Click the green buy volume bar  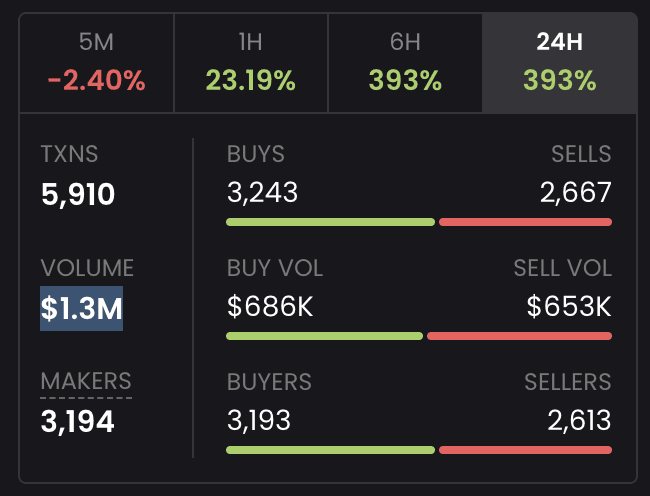coord(325,336)
